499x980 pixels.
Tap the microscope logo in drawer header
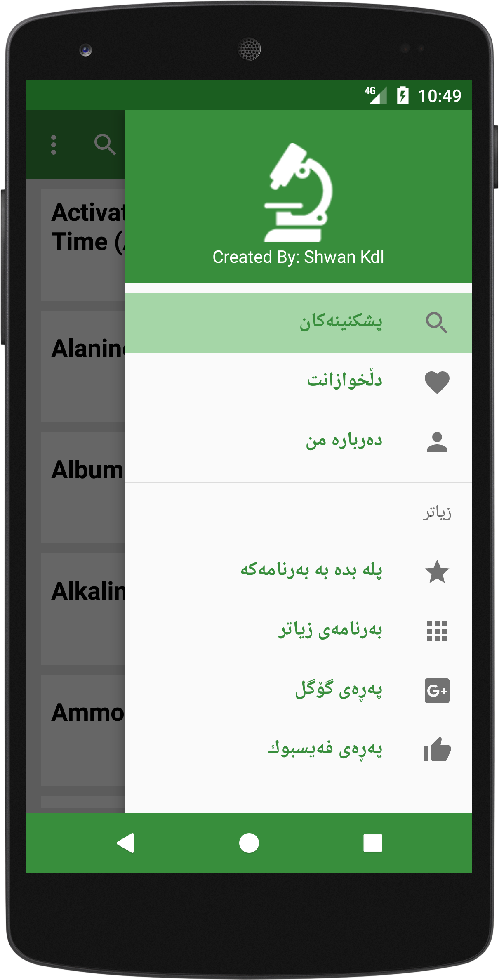[298, 192]
